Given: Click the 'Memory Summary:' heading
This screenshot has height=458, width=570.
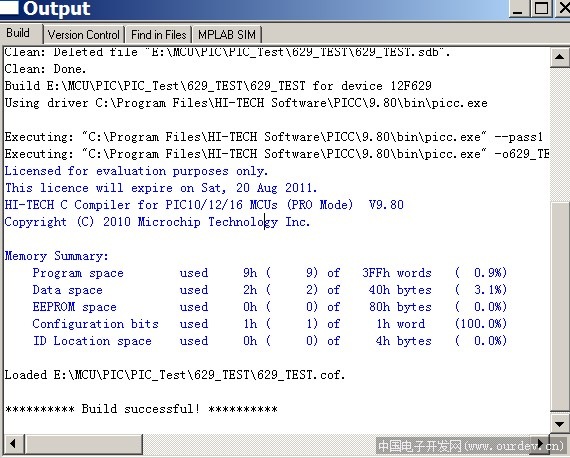Looking at the screenshot, I should point(56,256).
